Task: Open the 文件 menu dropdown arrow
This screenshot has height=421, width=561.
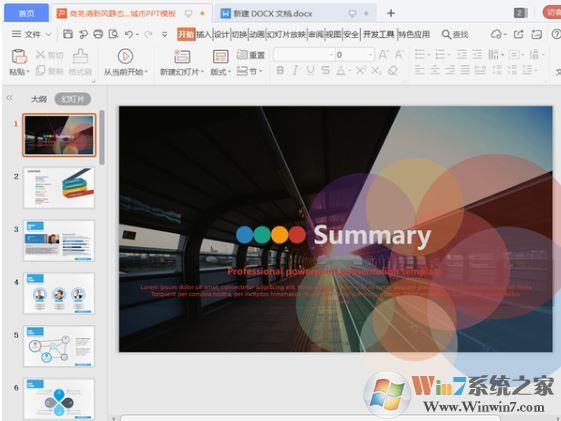Action: [x=49, y=34]
